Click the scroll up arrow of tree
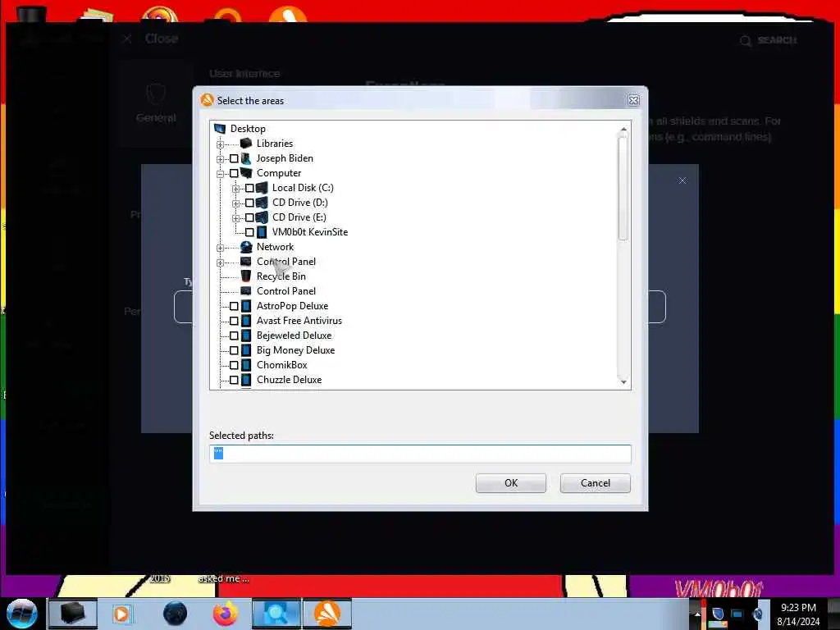This screenshot has width=840, height=630. coord(623,130)
